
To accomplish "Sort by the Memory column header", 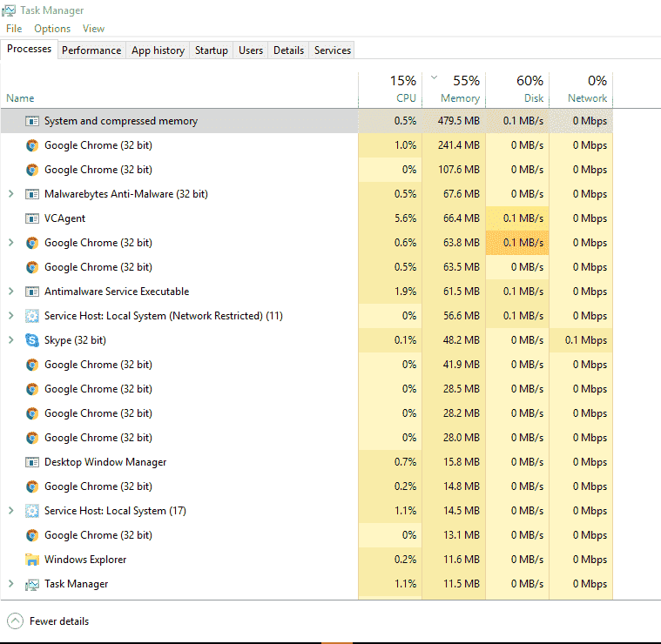I will [454, 91].
